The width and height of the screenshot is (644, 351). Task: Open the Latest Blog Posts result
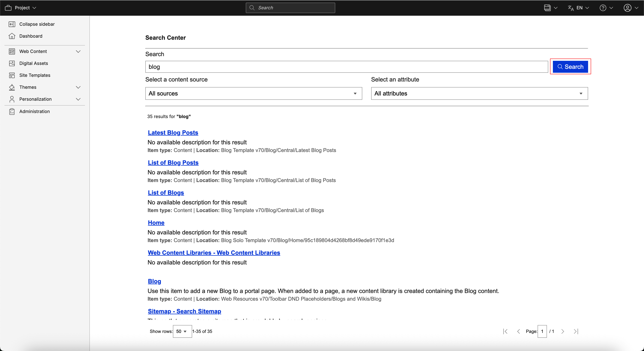tap(173, 132)
